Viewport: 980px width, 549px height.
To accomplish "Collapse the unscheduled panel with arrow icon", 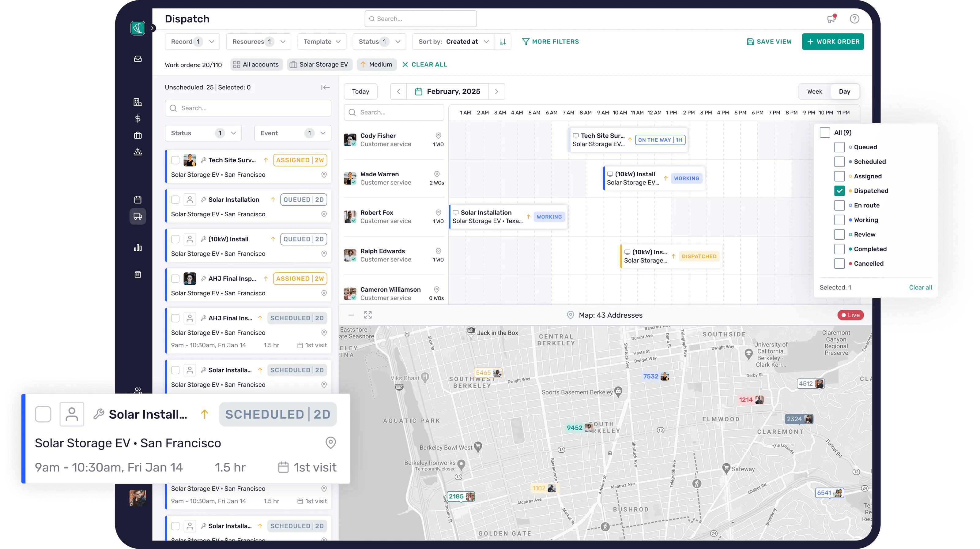I will (325, 88).
